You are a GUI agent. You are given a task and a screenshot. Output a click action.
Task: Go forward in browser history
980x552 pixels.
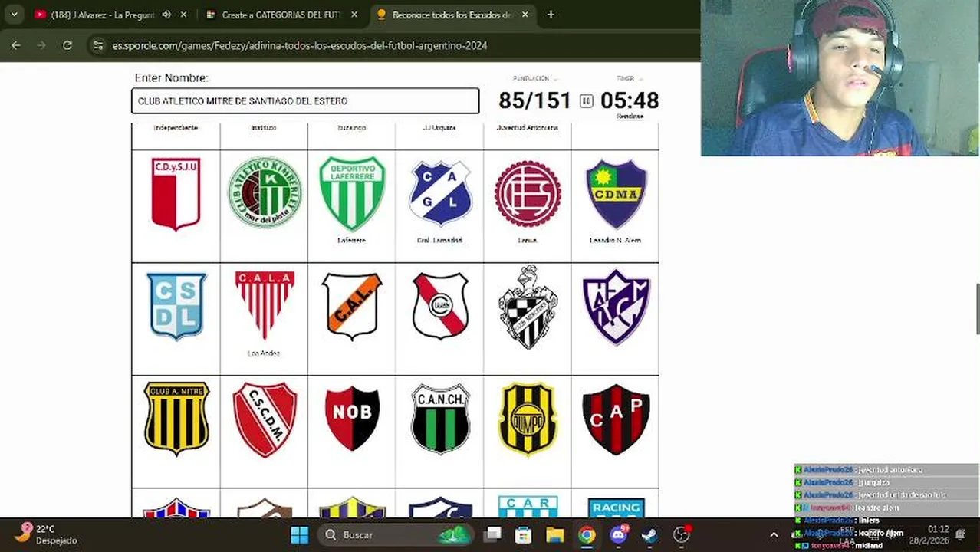pyautogui.click(x=41, y=45)
